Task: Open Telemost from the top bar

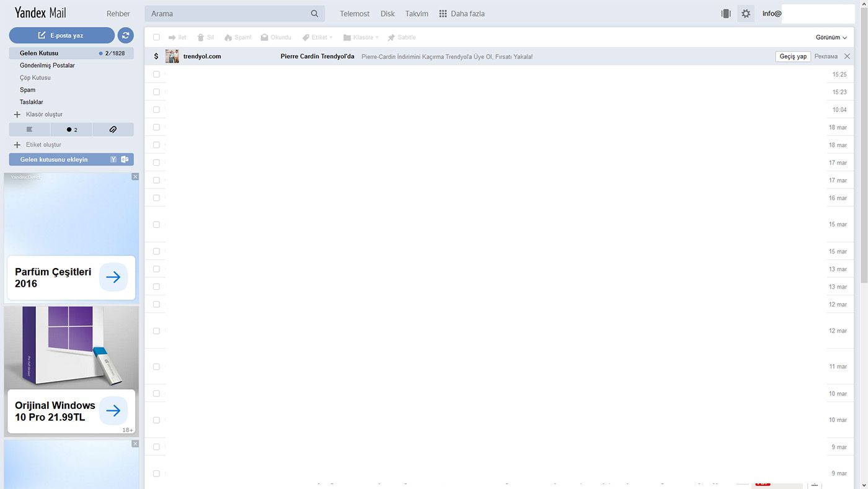Action: tap(355, 14)
